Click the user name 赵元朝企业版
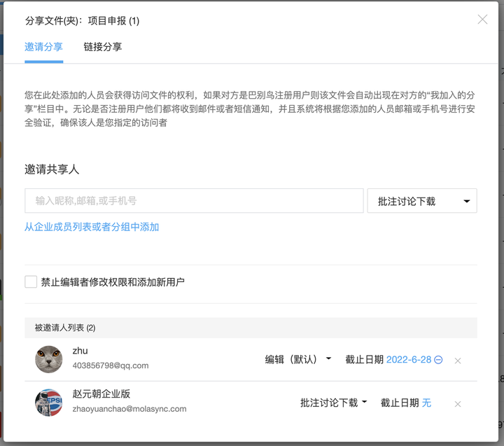 pyautogui.click(x=101, y=393)
